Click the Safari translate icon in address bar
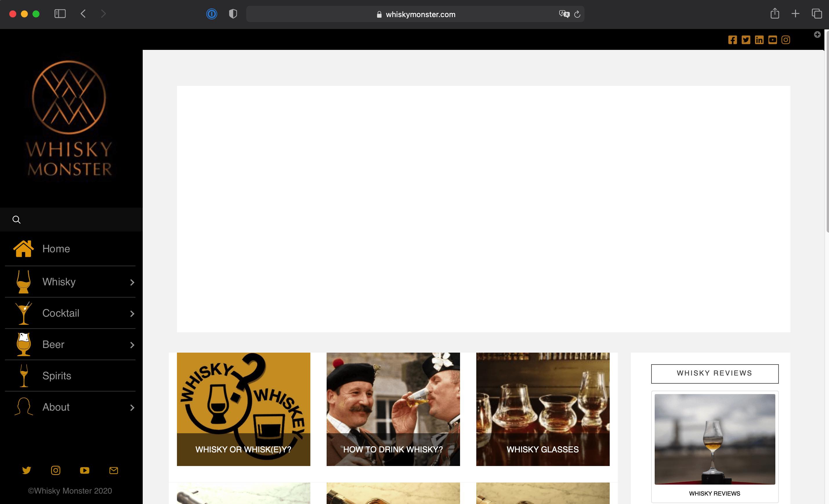 [x=564, y=14]
